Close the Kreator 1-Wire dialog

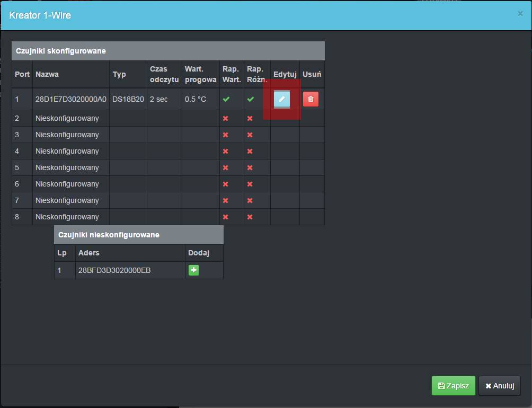520,14
